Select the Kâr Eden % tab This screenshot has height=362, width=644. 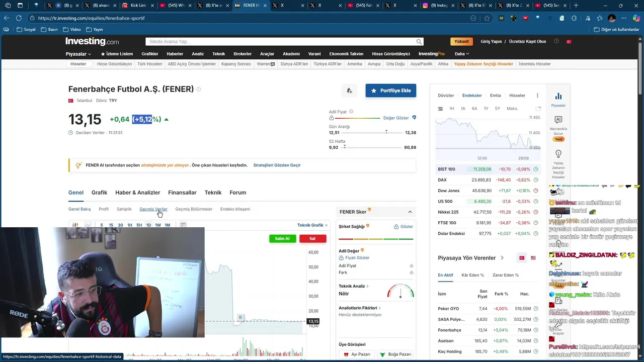(x=472, y=275)
